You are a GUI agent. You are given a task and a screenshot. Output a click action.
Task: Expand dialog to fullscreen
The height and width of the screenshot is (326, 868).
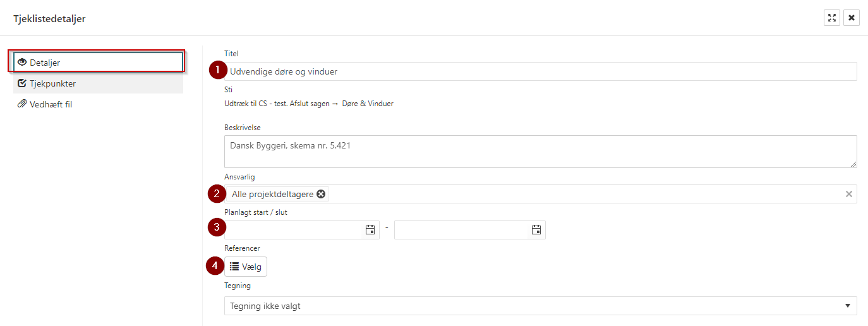pyautogui.click(x=832, y=18)
